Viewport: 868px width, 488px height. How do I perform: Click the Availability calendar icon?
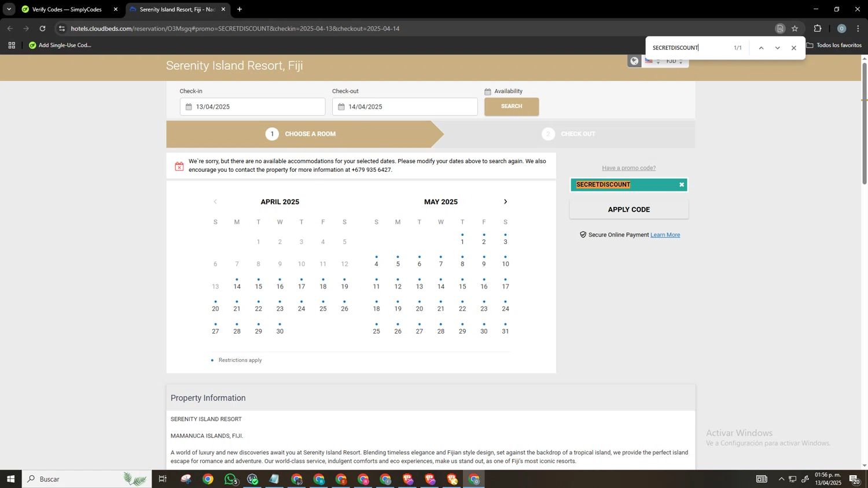(x=488, y=91)
